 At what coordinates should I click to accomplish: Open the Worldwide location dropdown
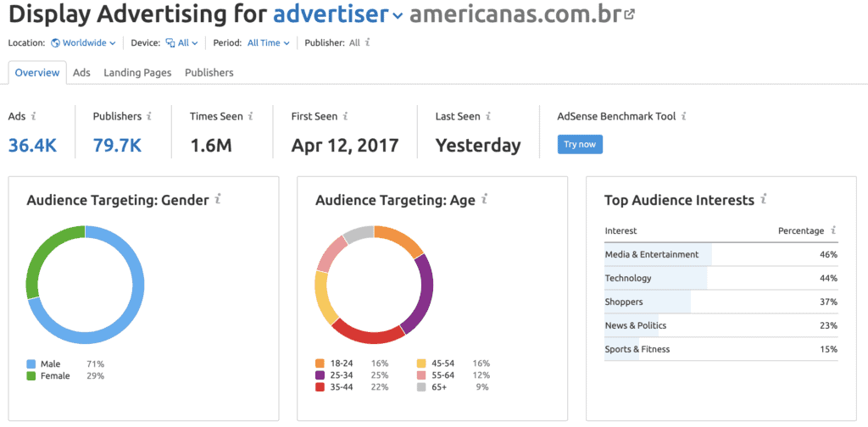coord(83,42)
